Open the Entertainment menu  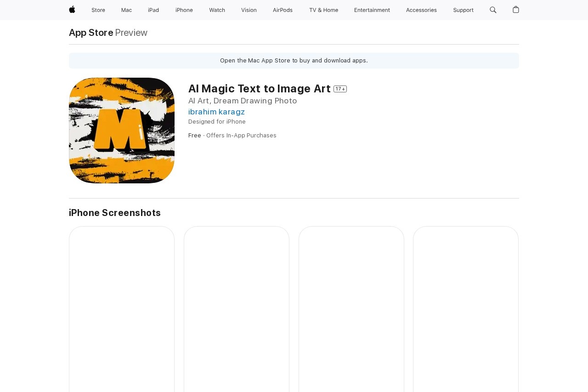372,10
